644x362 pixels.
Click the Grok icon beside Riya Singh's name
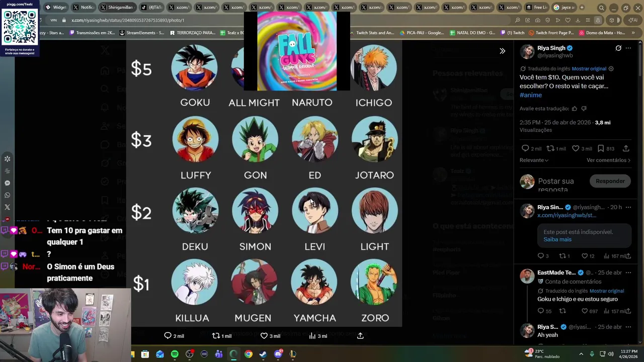point(618,48)
